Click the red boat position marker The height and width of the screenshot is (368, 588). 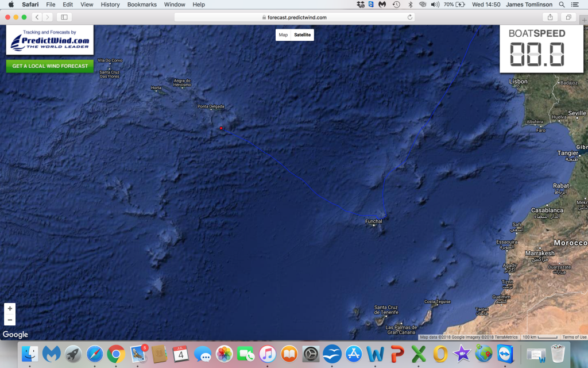click(x=221, y=128)
